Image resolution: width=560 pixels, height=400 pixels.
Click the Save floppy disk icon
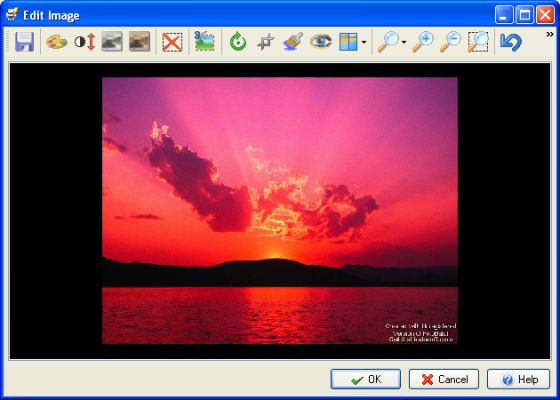tap(24, 42)
